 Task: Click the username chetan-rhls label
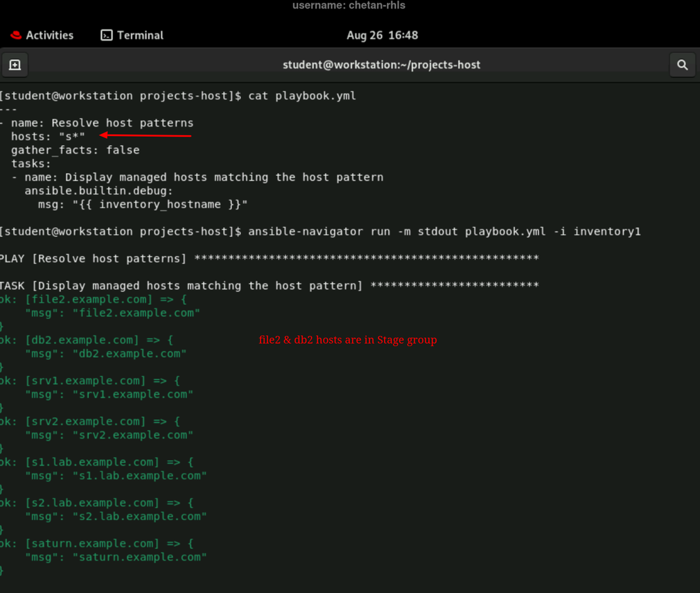coord(349,6)
